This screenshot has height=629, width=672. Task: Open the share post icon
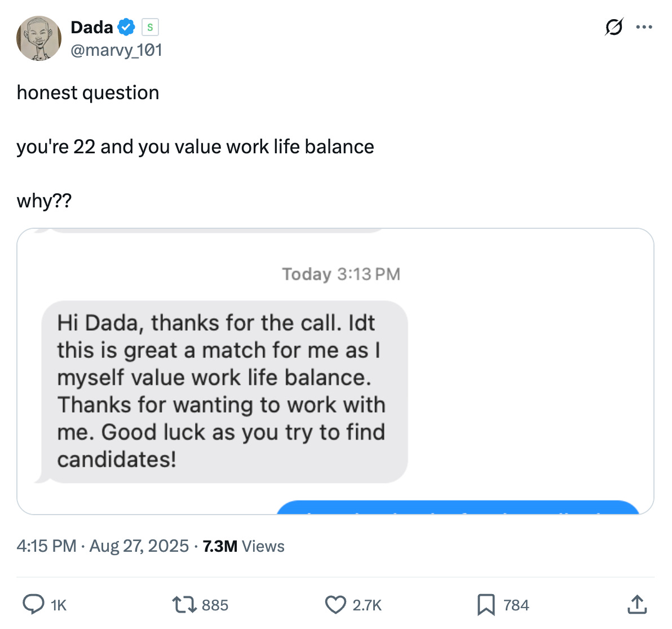[x=636, y=605]
